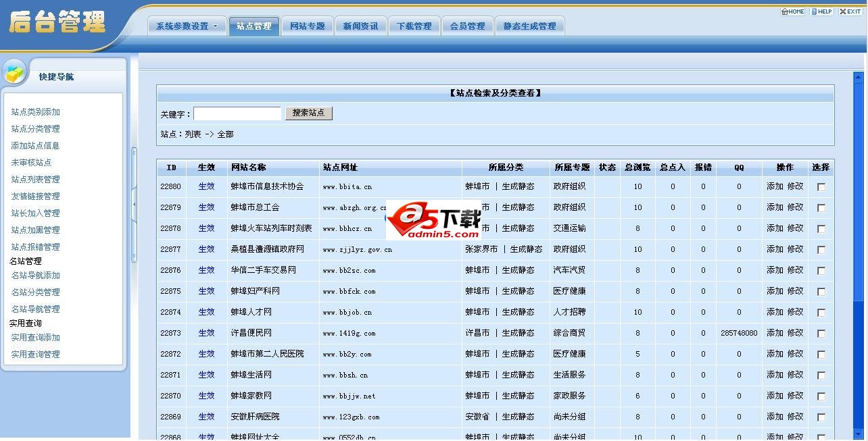Open the 网站专题 tab

[308, 26]
